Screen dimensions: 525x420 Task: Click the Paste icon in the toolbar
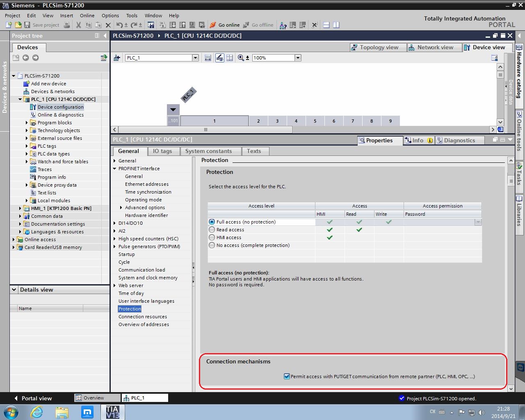pos(98,25)
